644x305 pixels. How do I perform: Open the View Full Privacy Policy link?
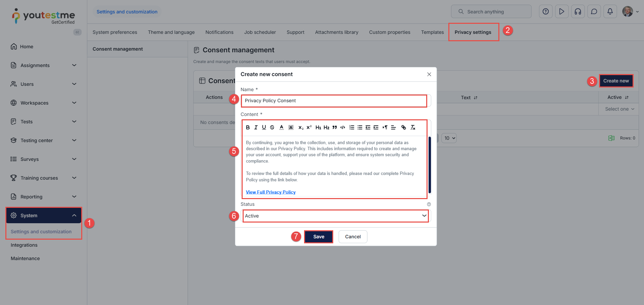click(x=270, y=192)
